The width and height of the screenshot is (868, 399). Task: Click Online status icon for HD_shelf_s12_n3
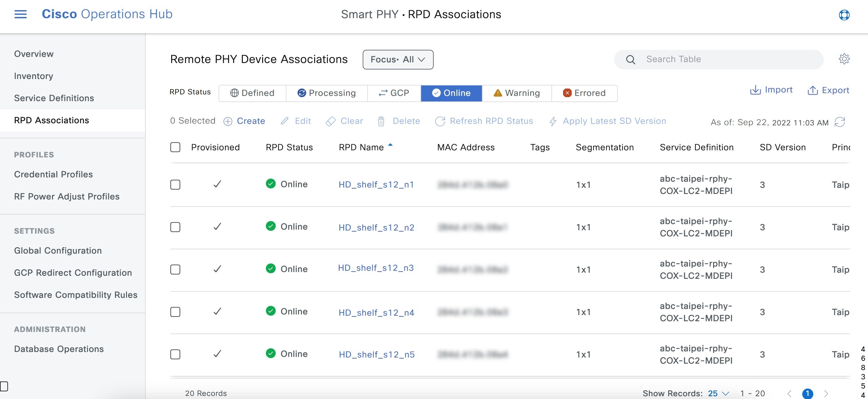tap(270, 269)
